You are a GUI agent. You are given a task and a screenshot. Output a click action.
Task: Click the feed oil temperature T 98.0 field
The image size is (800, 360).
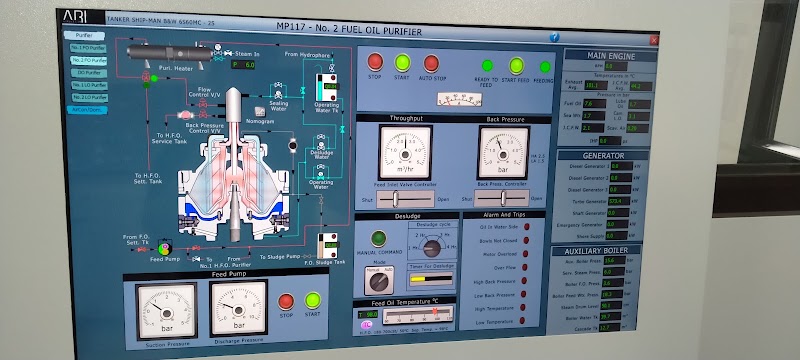[367, 314]
